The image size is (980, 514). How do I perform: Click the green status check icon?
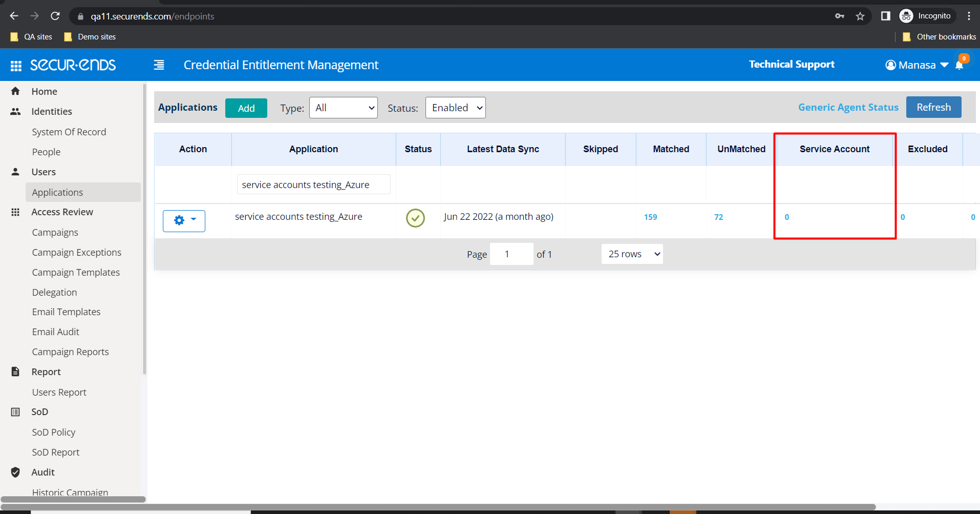[415, 218]
